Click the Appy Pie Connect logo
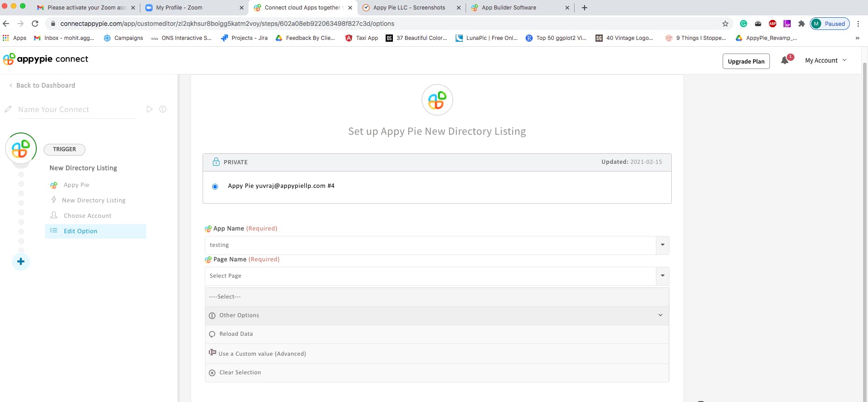Viewport: 868px width, 402px height. (45, 59)
